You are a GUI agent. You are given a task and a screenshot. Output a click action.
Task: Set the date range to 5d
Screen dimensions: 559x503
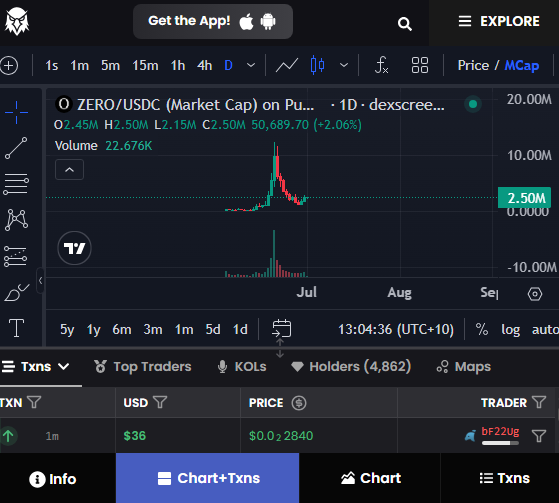click(213, 329)
